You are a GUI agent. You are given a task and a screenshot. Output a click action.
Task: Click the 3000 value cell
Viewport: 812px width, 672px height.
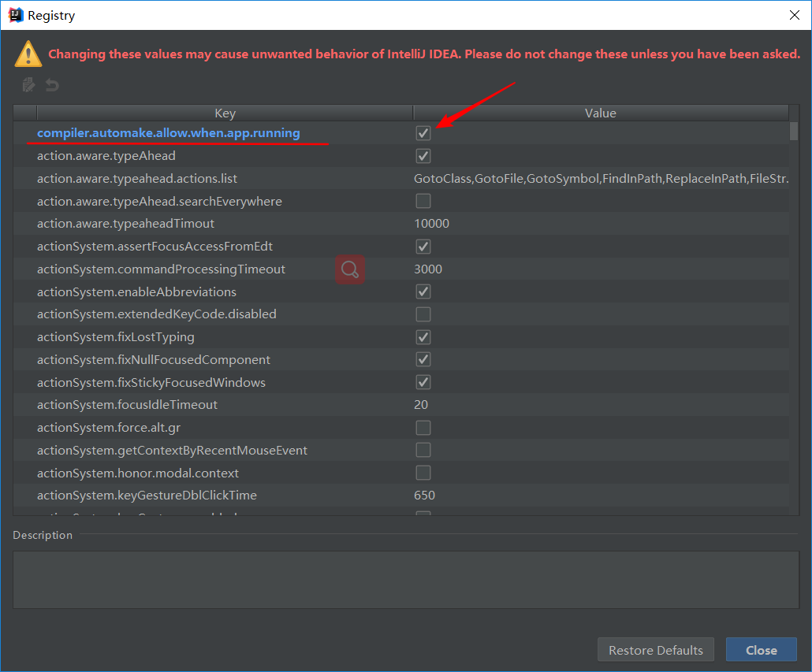coord(602,269)
